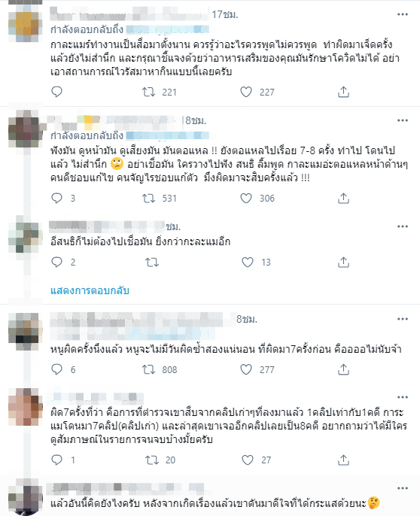Share the tweet with 306 likes

343,198
